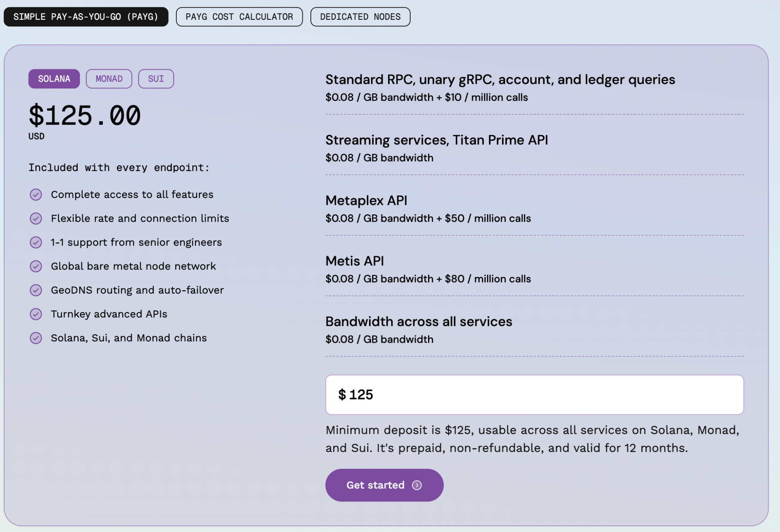Click 'GeoDNS routing and auto-failover' text
The width and height of the screenshot is (780, 532).
point(137,290)
